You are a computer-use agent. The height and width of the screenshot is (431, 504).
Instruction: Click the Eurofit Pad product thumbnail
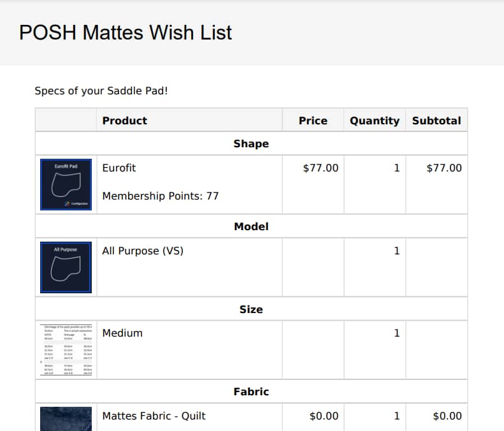pos(66,185)
